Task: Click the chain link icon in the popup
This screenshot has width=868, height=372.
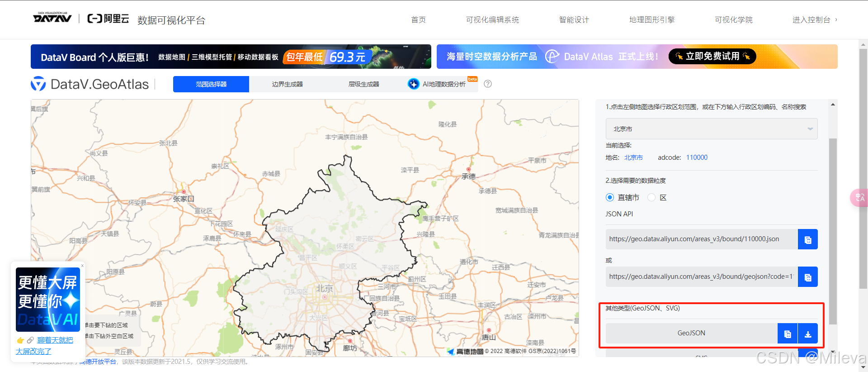Action: pos(30,340)
